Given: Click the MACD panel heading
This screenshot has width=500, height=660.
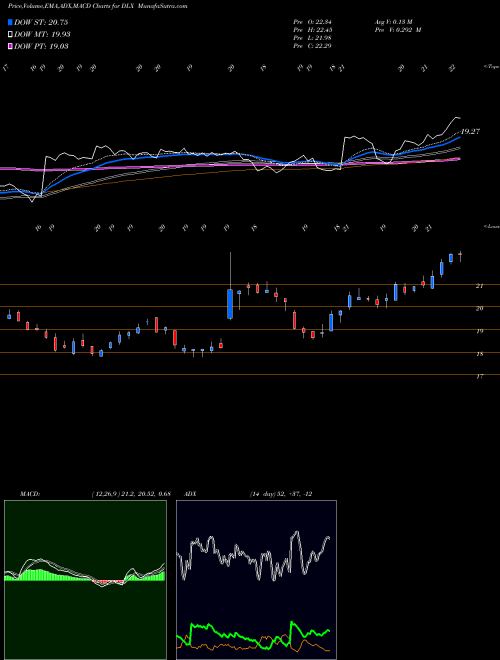Looking at the screenshot, I should pos(29,494).
